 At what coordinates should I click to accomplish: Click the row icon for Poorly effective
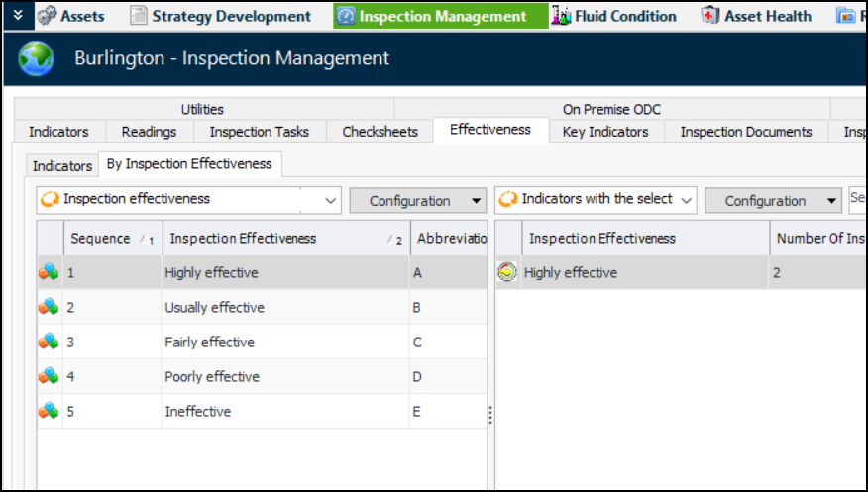(x=49, y=377)
